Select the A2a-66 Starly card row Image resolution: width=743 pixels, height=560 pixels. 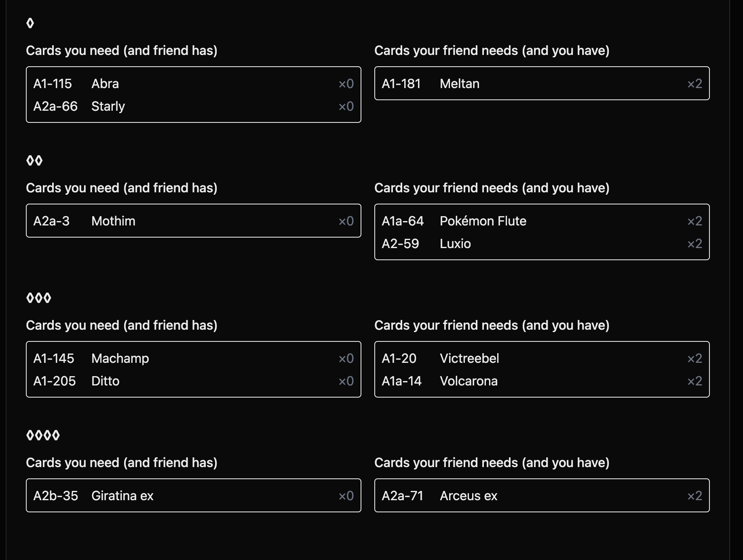pos(194,106)
